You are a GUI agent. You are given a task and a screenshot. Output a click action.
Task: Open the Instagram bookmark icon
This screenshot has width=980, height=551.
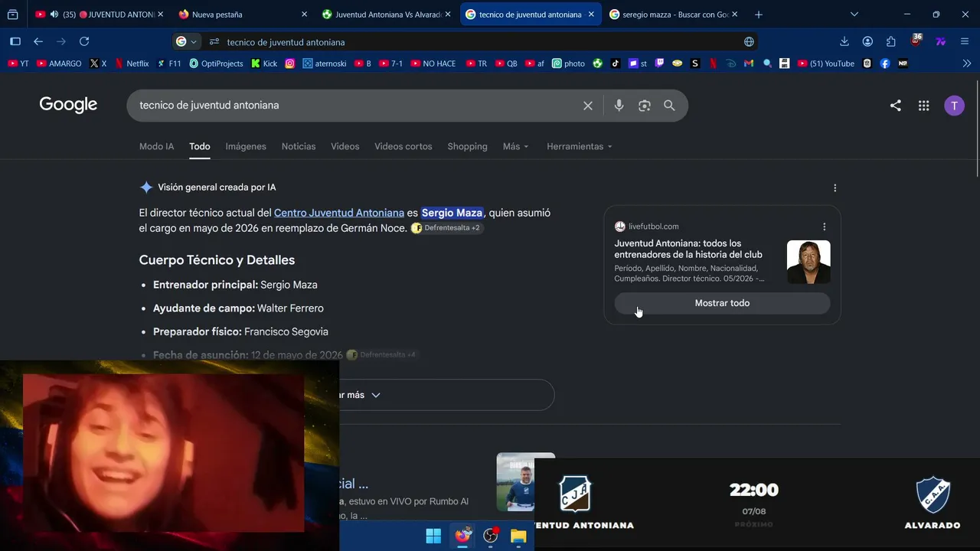click(x=290, y=64)
